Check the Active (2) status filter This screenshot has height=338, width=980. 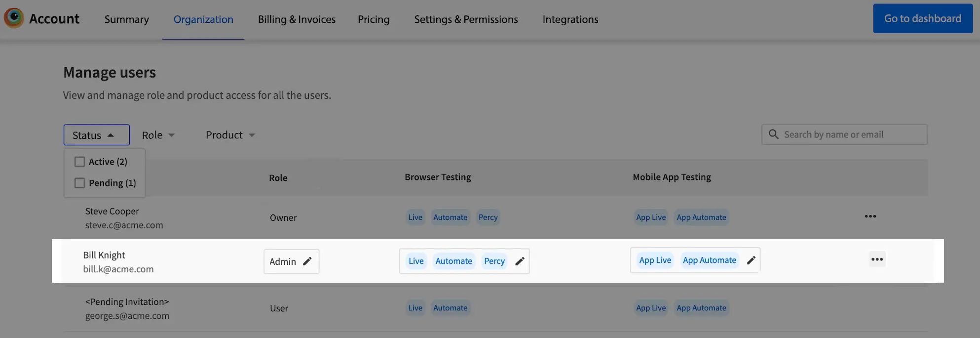click(x=79, y=162)
